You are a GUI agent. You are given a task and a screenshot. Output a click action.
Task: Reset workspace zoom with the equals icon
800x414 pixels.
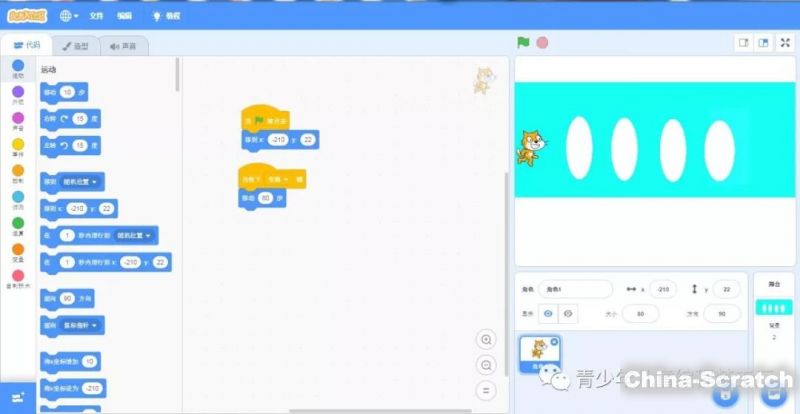[x=486, y=390]
